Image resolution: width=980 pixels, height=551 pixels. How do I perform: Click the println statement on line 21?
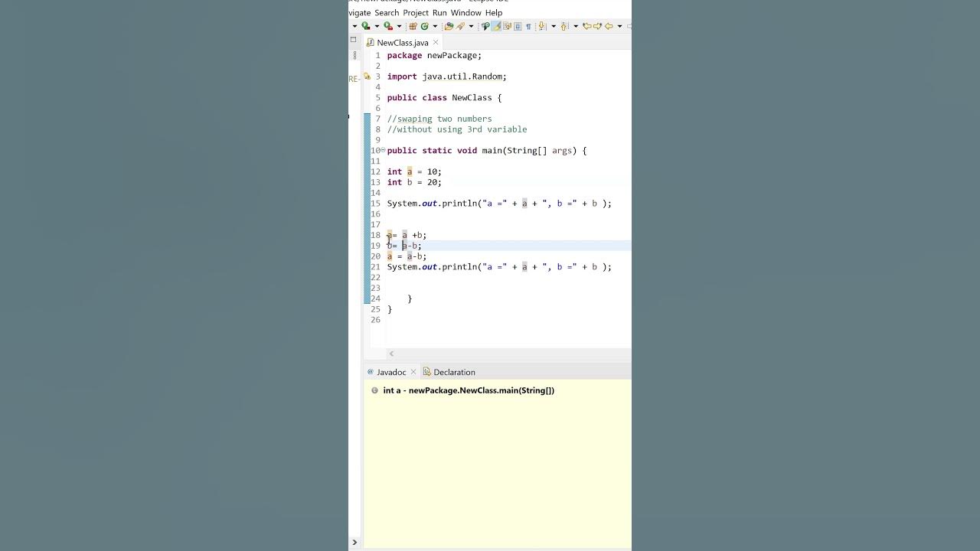(x=499, y=267)
